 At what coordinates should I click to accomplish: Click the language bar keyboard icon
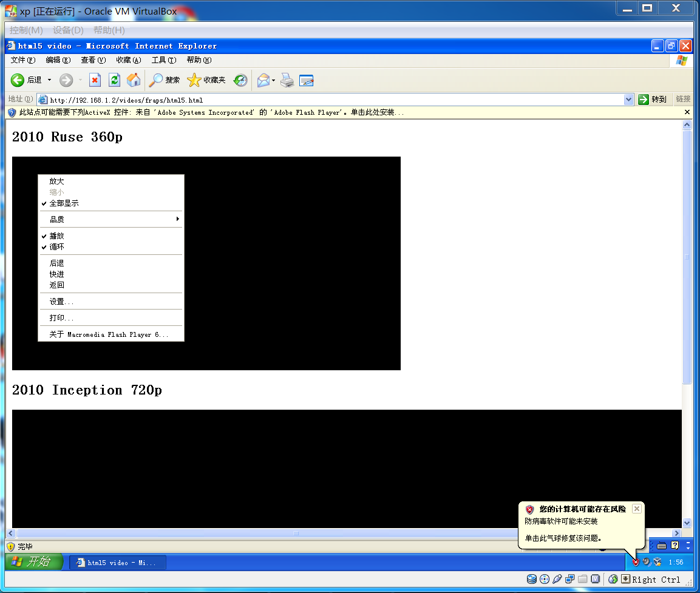coord(662,545)
